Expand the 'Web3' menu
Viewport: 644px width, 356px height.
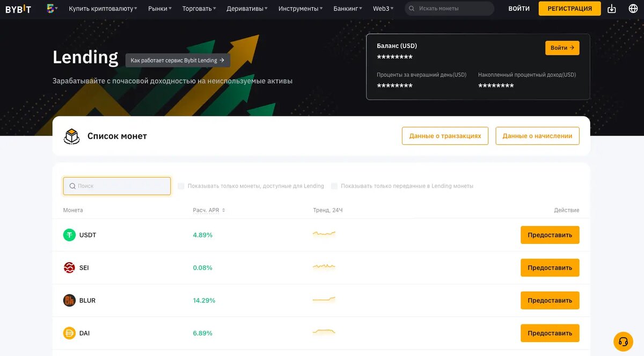click(383, 9)
